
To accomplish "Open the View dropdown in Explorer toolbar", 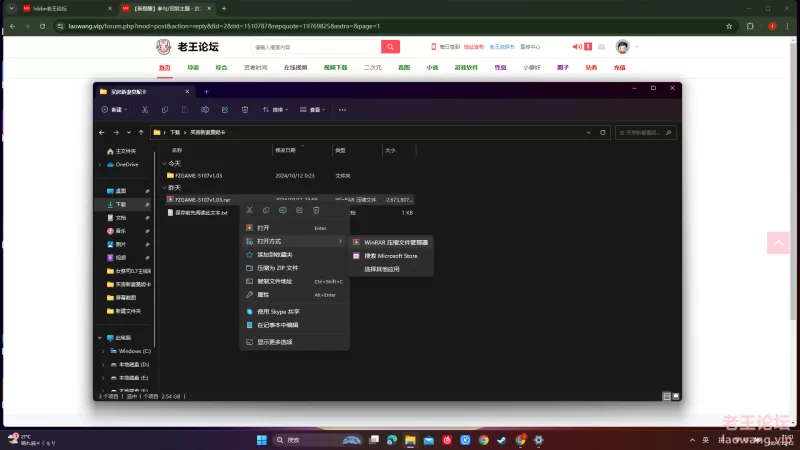I will tap(312, 110).
